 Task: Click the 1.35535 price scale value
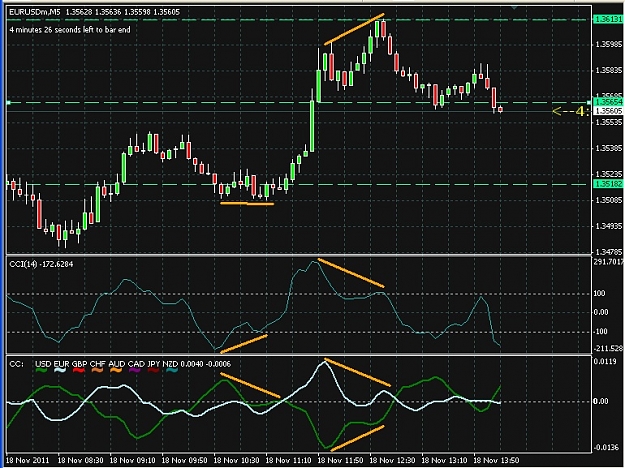608,122
